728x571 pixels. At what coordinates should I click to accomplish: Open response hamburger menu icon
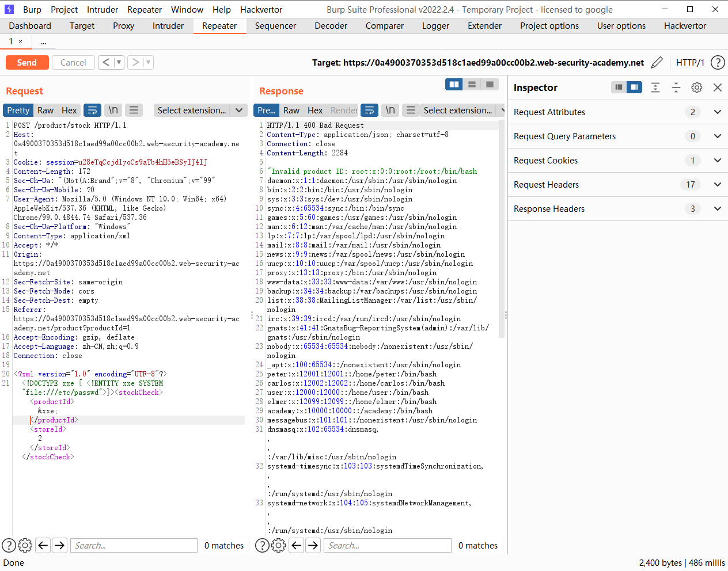pyautogui.click(x=411, y=110)
